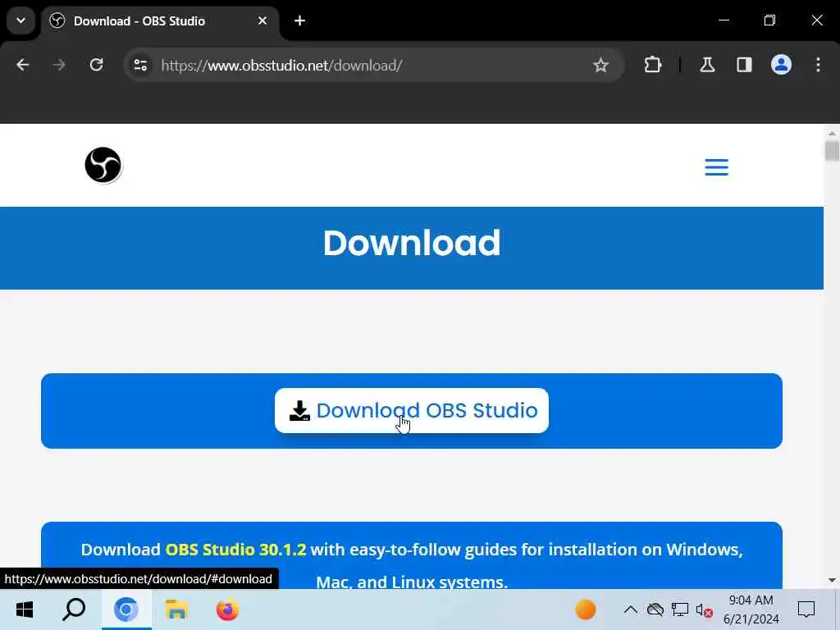The width and height of the screenshot is (840, 630).
Task: Open the user profile avatar
Action: pyautogui.click(x=781, y=65)
